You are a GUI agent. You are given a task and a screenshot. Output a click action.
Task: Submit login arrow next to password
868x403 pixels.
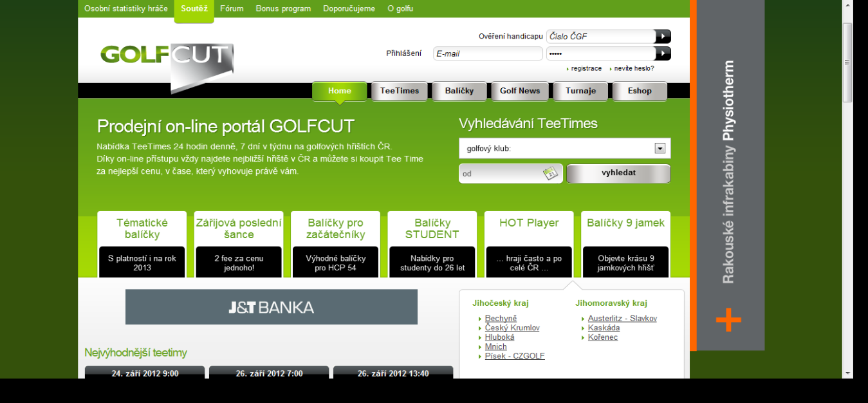(x=663, y=53)
